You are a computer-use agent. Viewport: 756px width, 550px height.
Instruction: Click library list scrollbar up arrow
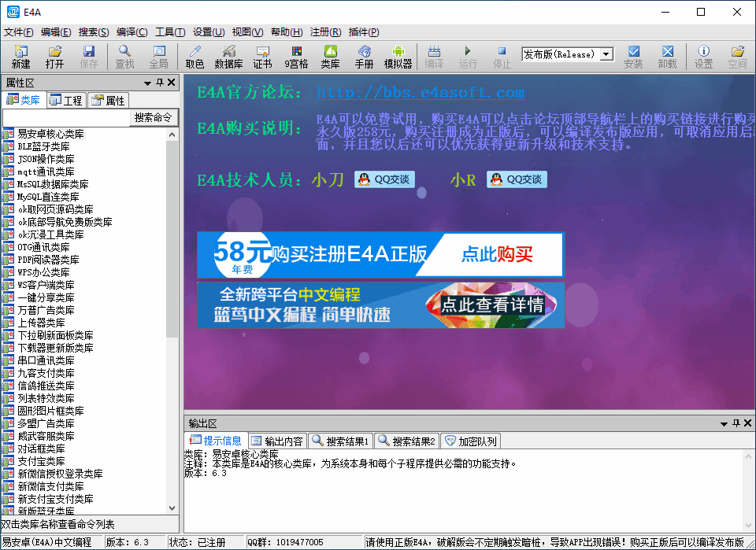[172, 135]
